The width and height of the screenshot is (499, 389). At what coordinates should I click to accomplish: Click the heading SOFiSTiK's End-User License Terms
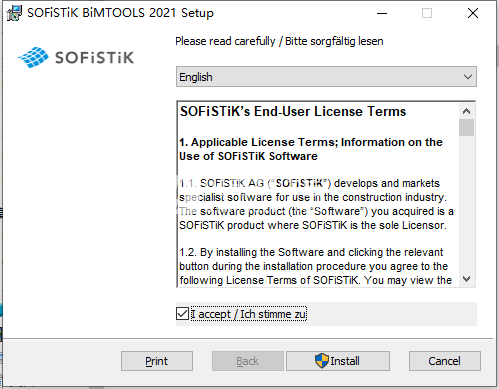coord(293,111)
